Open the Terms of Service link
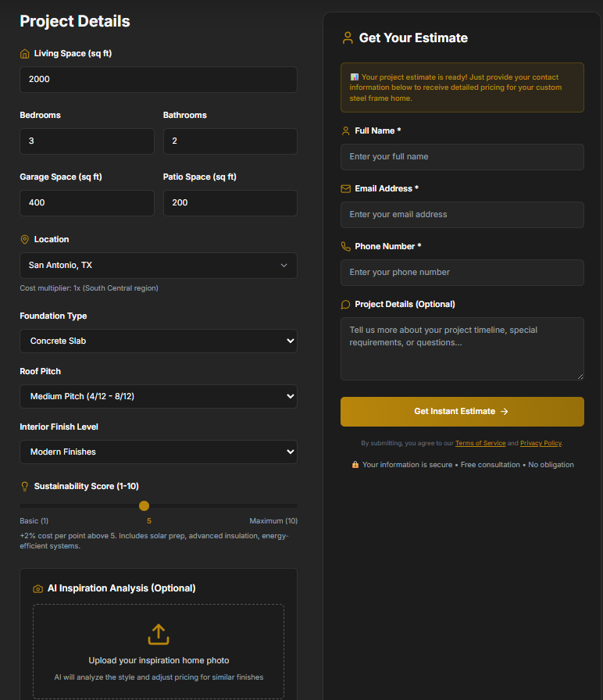Viewport: 603px width, 700px height. pyautogui.click(x=480, y=443)
